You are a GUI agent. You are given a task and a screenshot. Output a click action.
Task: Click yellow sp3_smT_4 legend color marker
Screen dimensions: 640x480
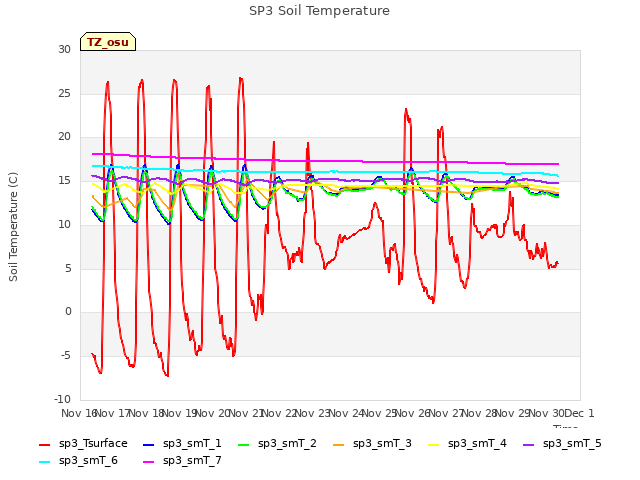(x=433, y=444)
